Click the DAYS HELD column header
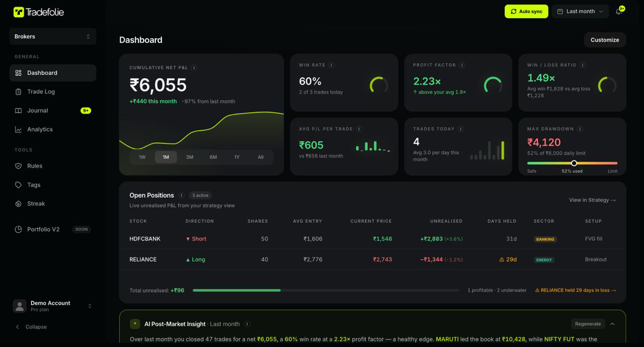Image resolution: width=644 pixels, height=347 pixels. (x=502, y=221)
